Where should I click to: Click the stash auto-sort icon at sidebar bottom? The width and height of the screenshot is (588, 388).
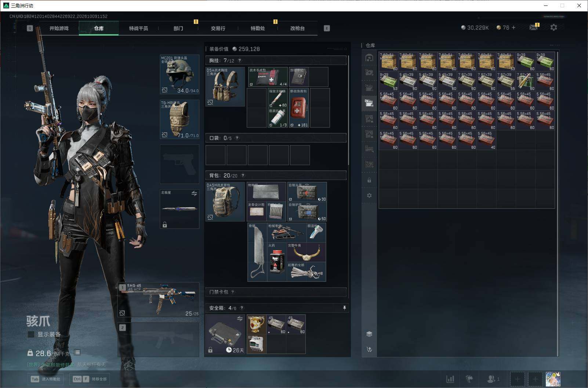pos(369,349)
